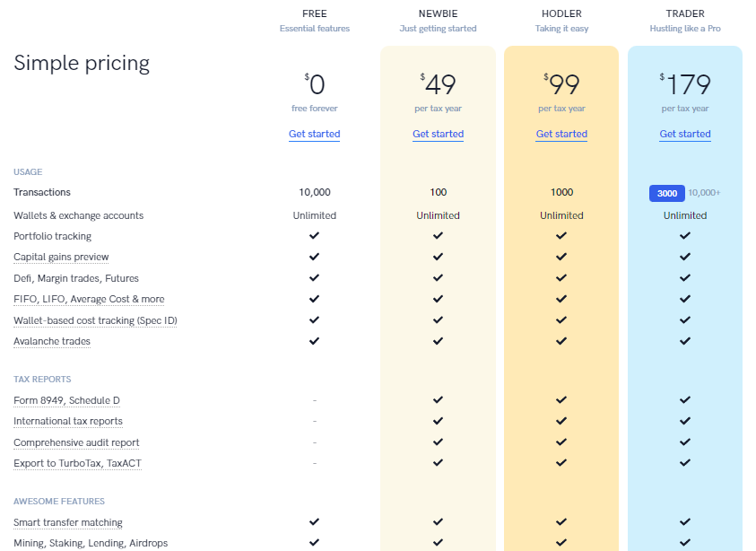This screenshot has height=551, width=756.
Task: Select the 3000 transactions option for Trader
Action: coord(667,193)
